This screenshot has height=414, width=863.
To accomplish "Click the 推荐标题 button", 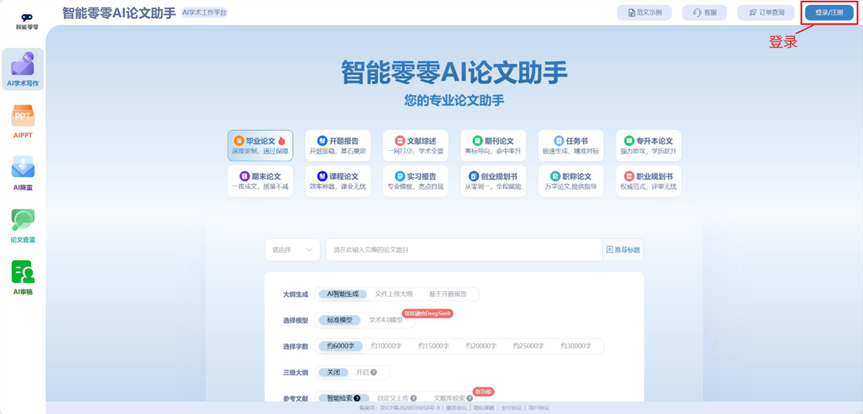I will click(x=623, y=250).
